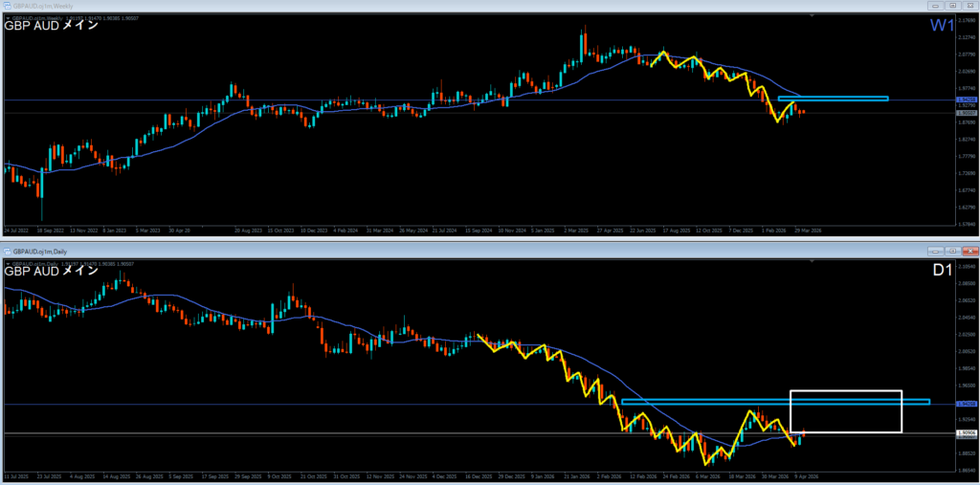The width and height of the screenshot is (980, 485).
Task: Click the 1.94258 price tag in Daily chart
Action: coord(965,405)
